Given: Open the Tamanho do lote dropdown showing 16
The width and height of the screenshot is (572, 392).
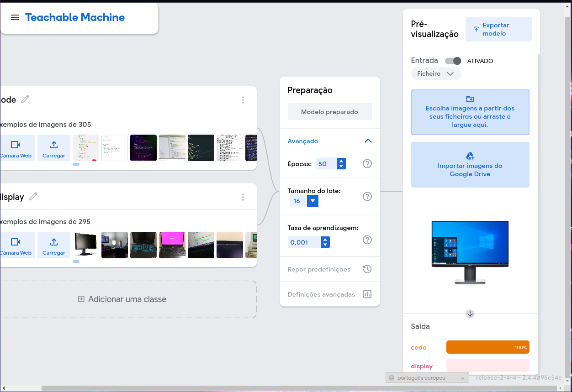Looking at the screenshot, I should coord(312,201).
